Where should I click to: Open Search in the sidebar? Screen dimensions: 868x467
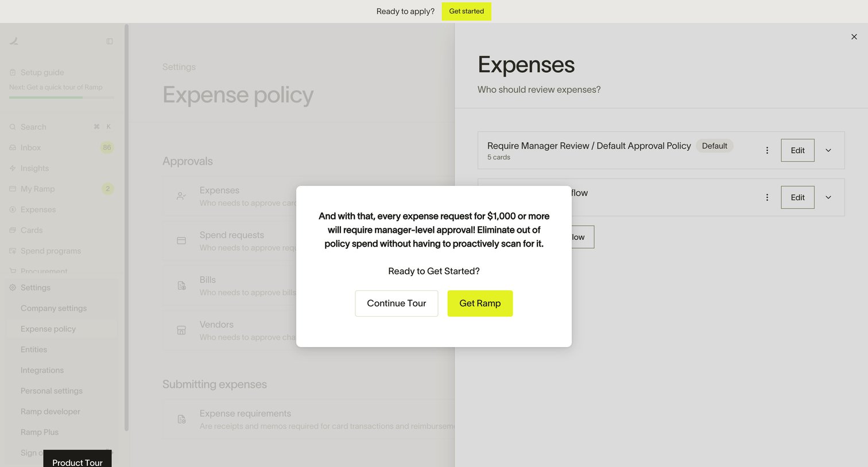(61, 127)
